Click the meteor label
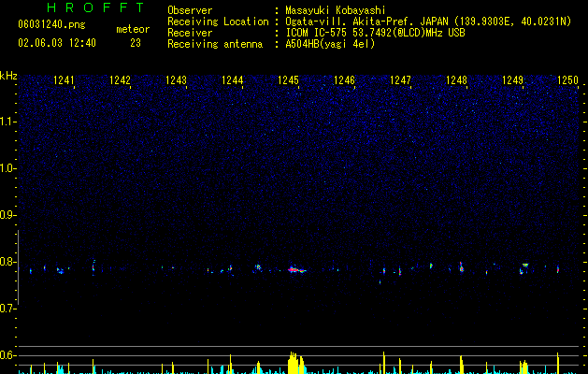 click(x=133, y=29)
